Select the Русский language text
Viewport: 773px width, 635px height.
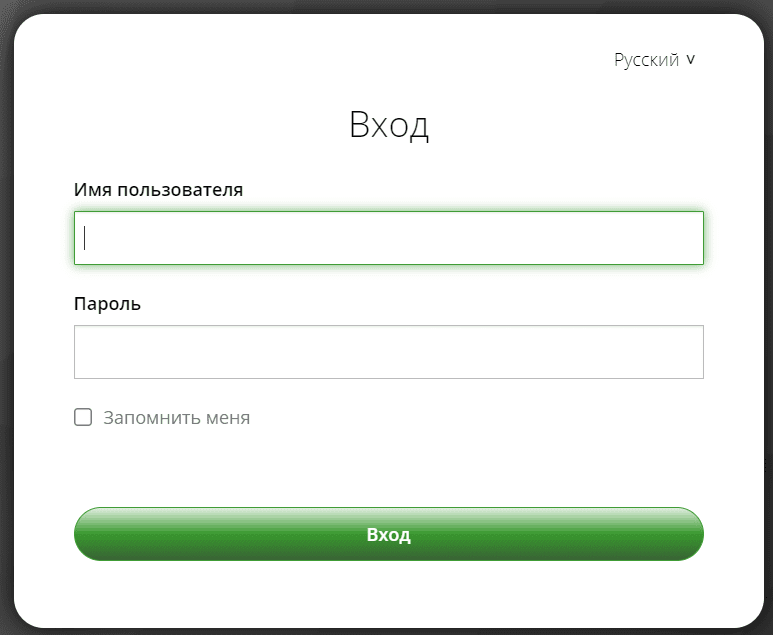(x=646, y=60)
